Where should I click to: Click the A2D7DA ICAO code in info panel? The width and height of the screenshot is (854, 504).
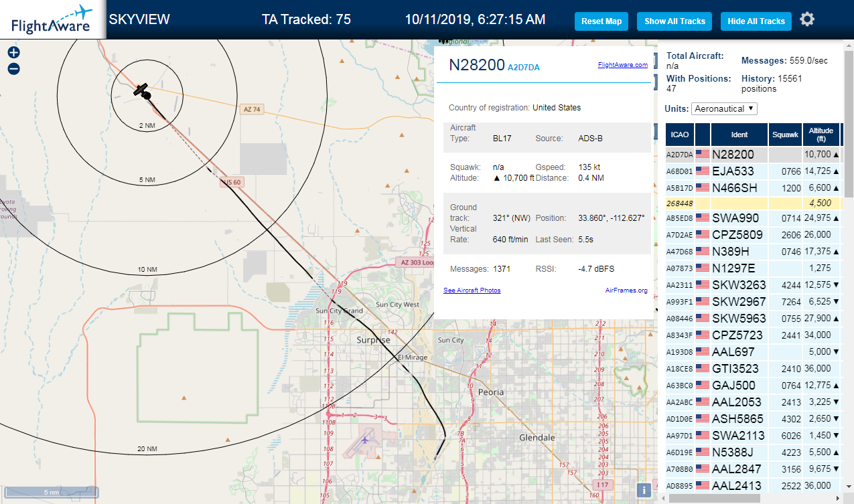524,68
